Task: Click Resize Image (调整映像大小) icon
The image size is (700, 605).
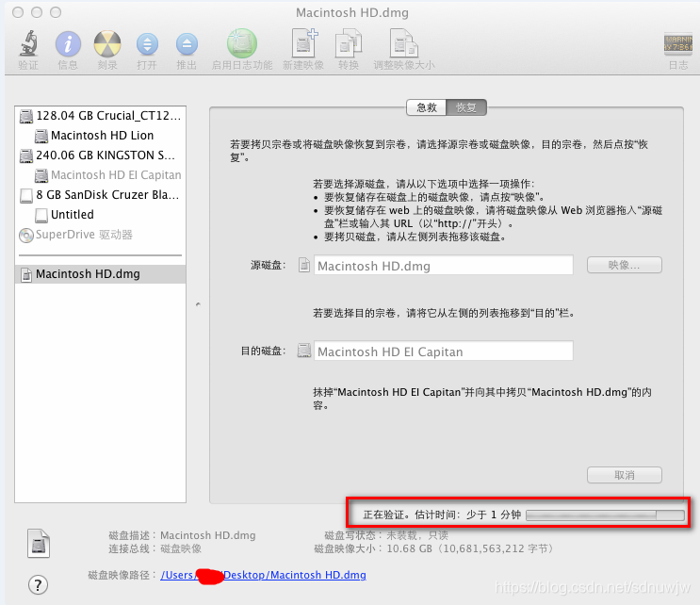Action: click(403, 43)
